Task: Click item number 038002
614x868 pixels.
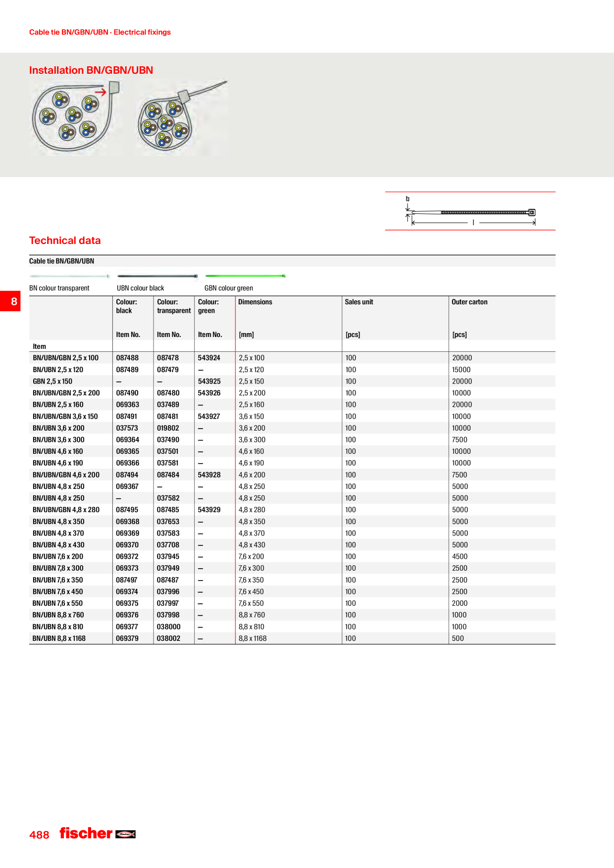Action: point(168,638)
